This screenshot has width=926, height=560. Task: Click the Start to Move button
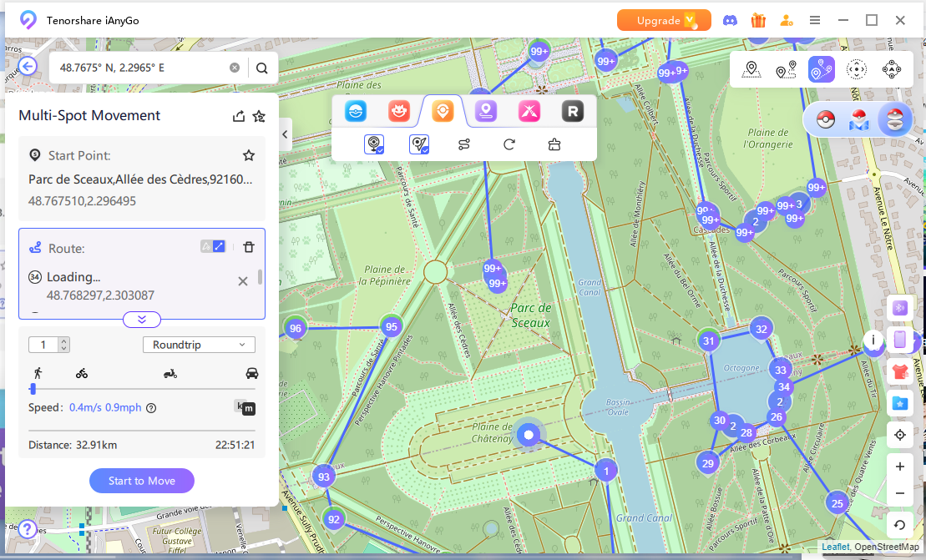[142, 481]
